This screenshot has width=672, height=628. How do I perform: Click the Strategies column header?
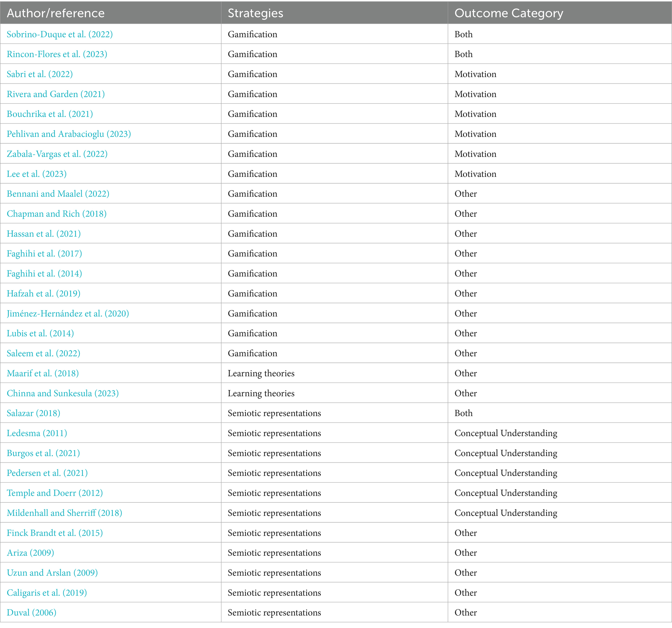tap(255, 13)
